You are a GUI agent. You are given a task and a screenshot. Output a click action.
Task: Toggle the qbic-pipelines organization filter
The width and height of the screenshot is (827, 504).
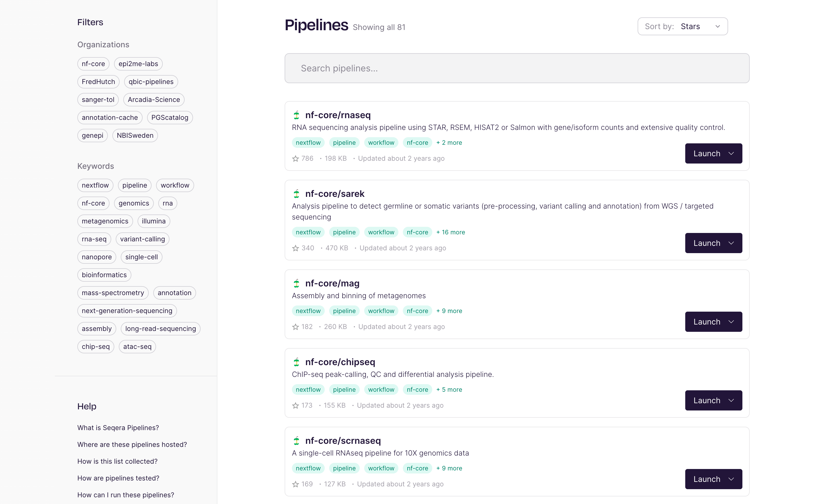coord(151,81)
